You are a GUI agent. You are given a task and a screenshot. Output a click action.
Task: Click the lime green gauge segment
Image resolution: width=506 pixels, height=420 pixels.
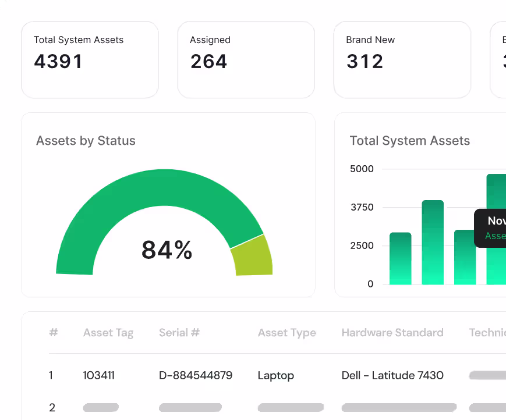[x=253, y=256]
